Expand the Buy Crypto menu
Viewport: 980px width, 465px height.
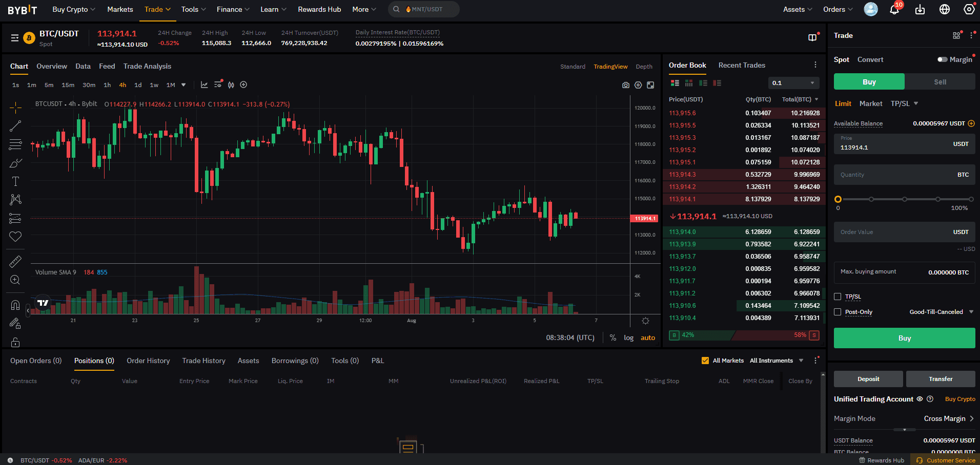(74, 9)
